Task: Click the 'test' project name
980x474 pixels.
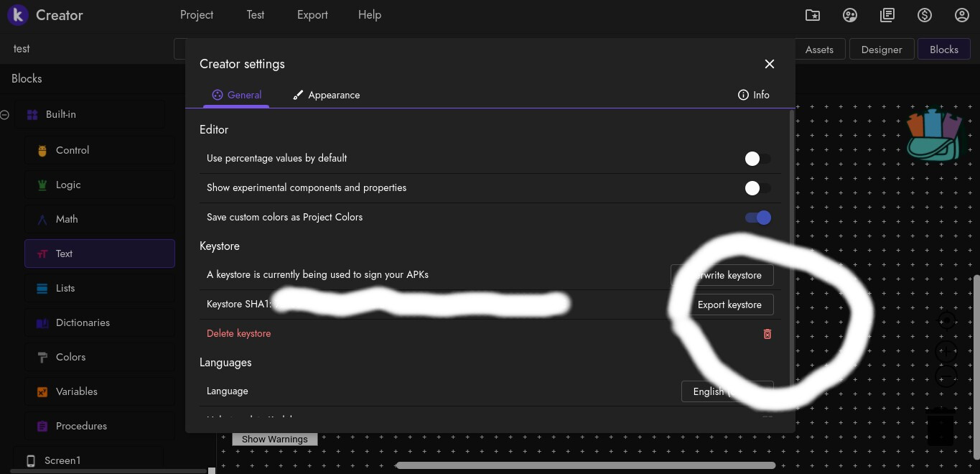Action: 22,48
